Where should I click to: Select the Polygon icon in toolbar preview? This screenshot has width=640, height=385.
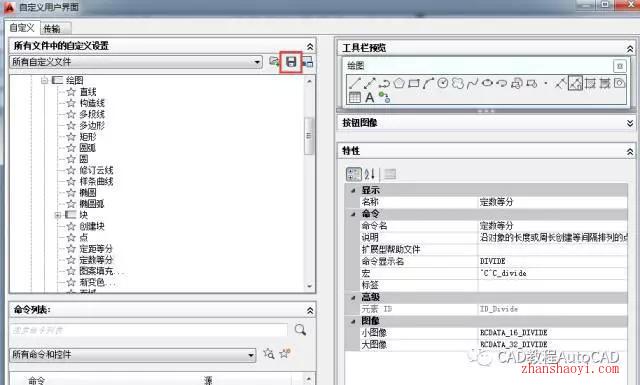(399, 83)
